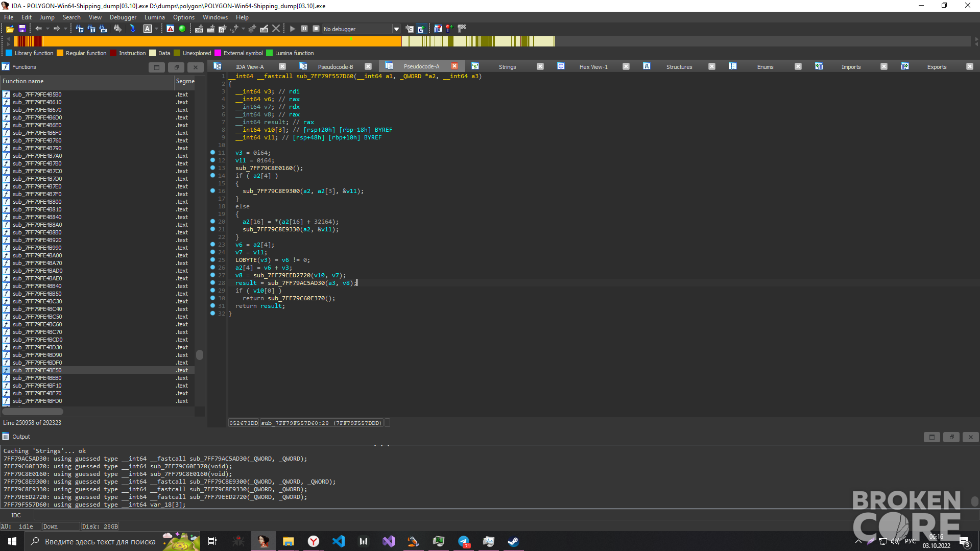Click the Lumina function green swatch
The height and width of the screenshot is (551, 980).
(x=269, y=53)
